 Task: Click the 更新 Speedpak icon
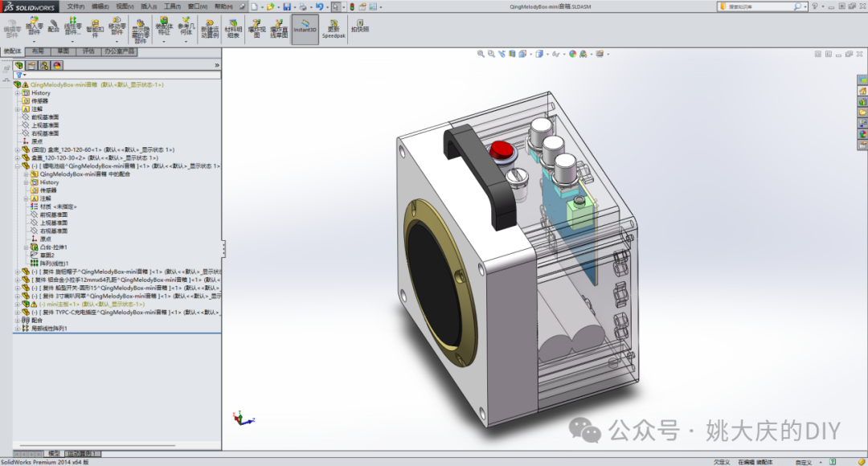pos(334,27)
